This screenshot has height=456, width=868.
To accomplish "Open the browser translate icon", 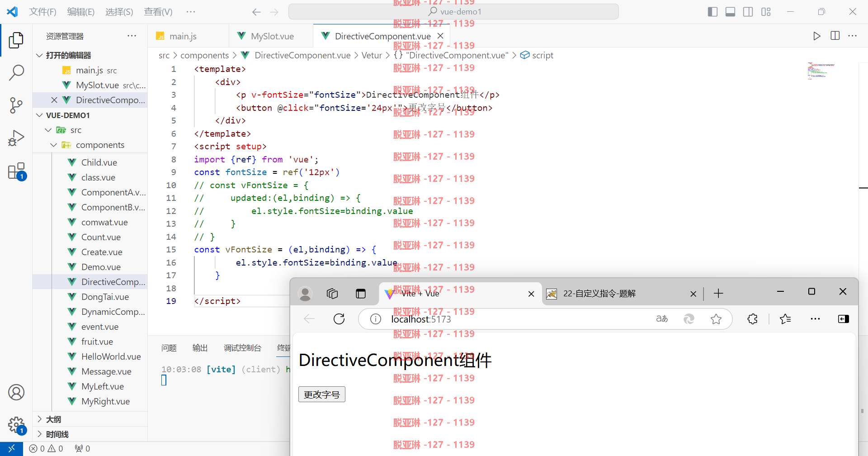I will [x=662, y=319].
